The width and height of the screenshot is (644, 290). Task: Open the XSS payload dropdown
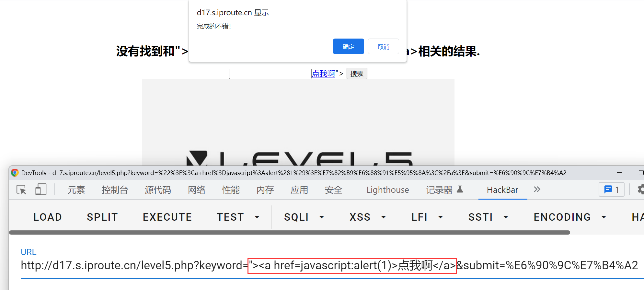pyautogui.click(x=384, y=217)
